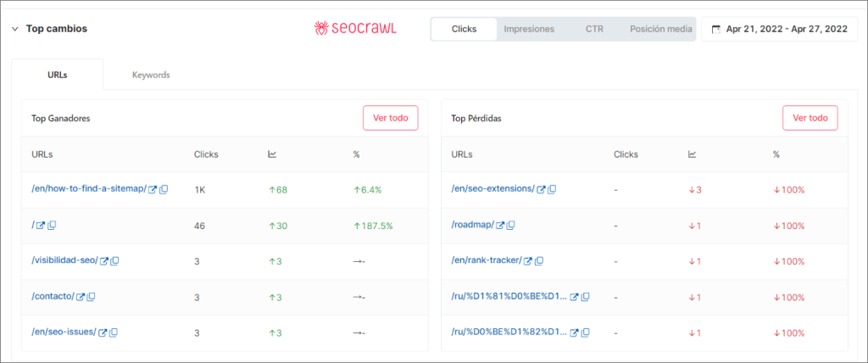Copy the /roadmap/ URL icon
Screen dimensions: 868x363
click(x=511, y=226)
